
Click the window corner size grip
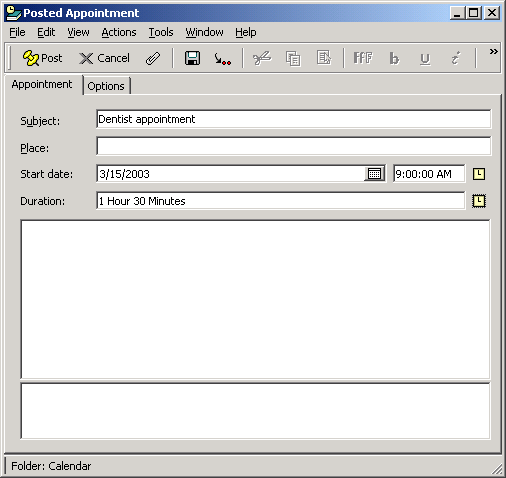pyautogui.click(x=497, y=469)
